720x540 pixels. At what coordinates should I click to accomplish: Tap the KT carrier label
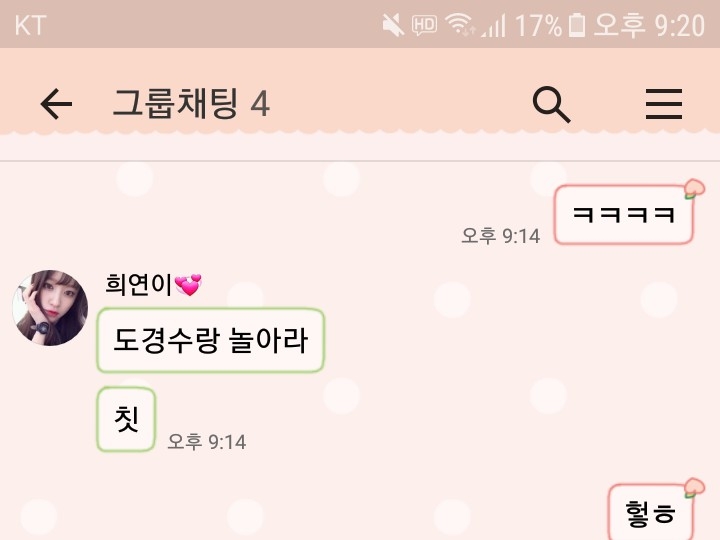tap(30, 25)
